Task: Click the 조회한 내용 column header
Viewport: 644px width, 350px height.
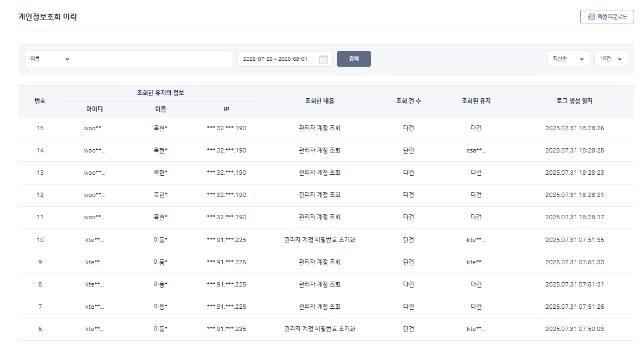Action: coord(319,101)
